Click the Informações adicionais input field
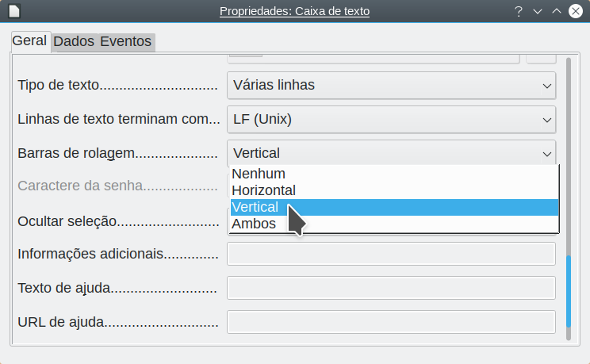This screenshot has width=590, height=364. click(x=391, y=254)
